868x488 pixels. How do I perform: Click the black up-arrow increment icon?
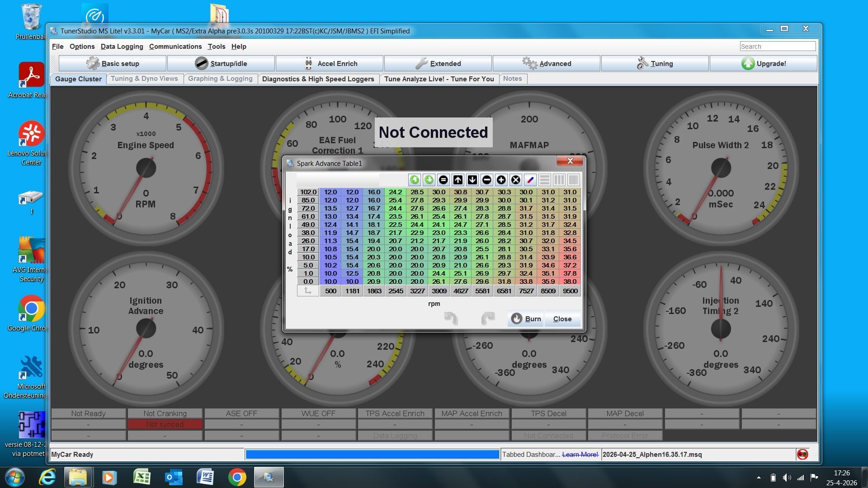(x=458, y=180)
